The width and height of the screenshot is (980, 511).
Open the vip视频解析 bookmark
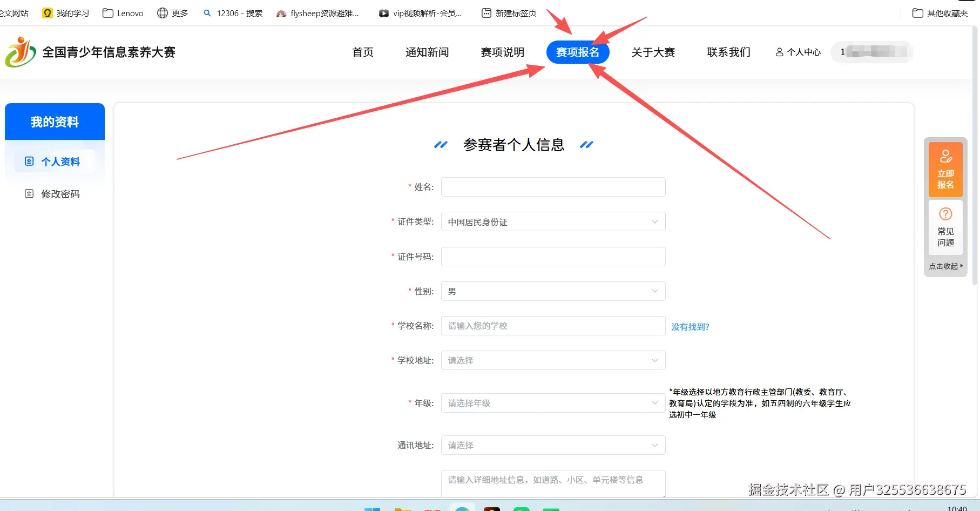coord(421,13)
